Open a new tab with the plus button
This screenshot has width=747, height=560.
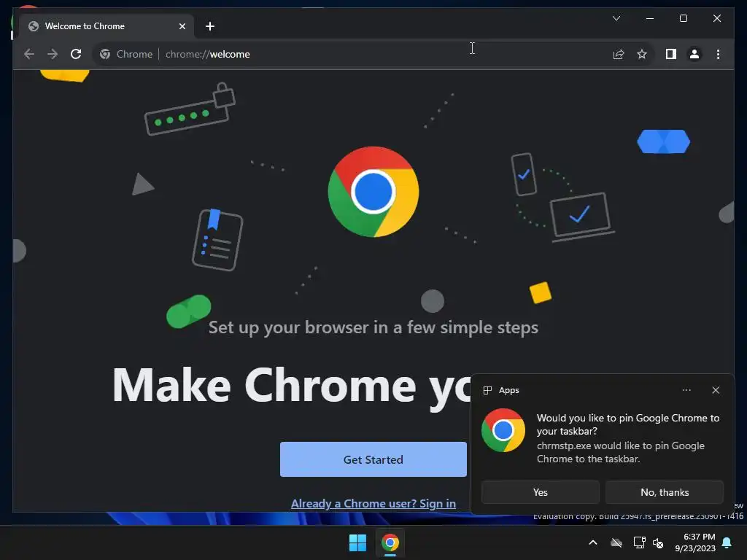point(210,26)
